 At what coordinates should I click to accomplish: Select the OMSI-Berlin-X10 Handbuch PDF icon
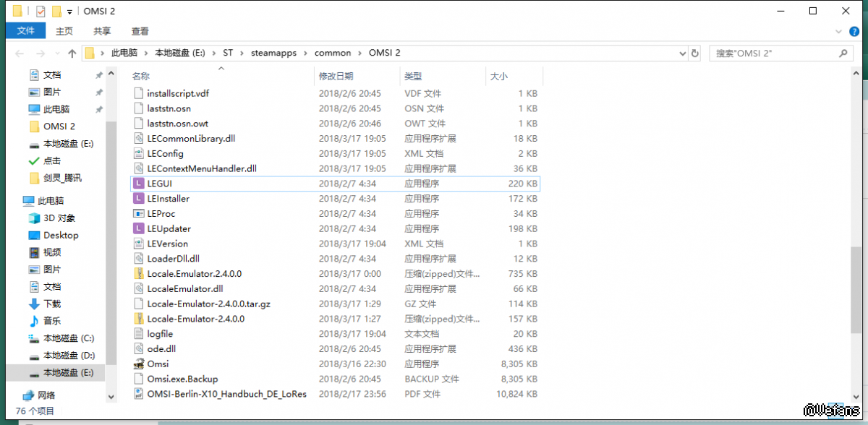coord(140,394)
